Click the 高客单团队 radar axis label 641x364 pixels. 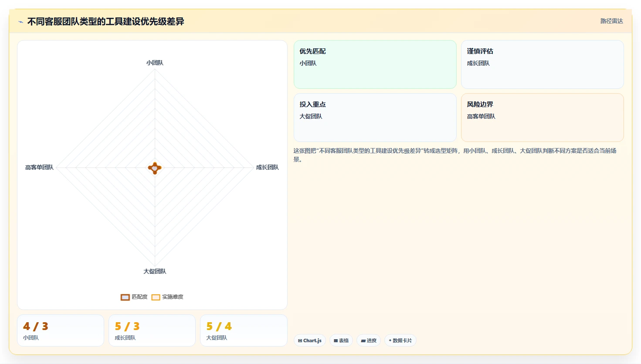39,167
